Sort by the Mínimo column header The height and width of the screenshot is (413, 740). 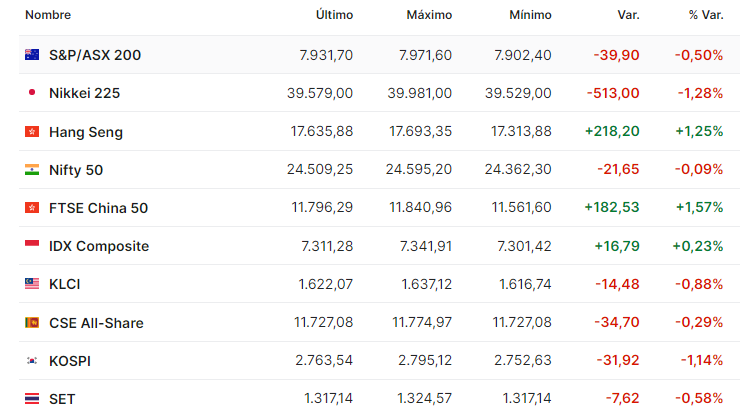tap(528, 15)
